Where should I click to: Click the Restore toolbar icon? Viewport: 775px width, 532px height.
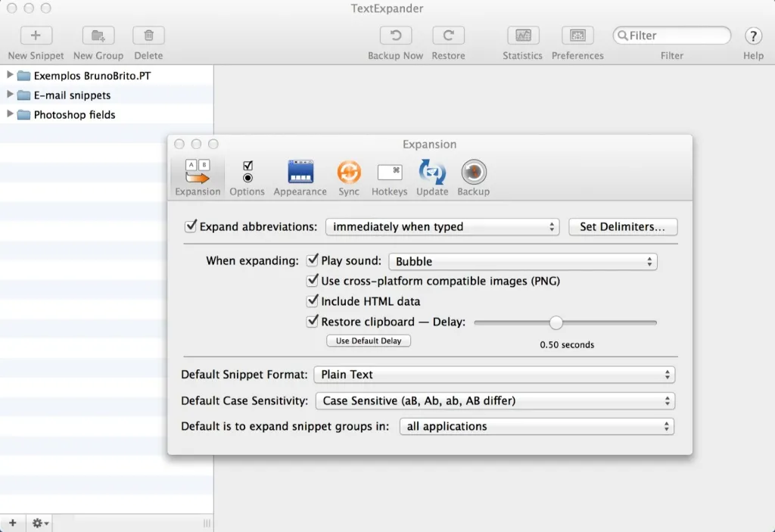coord(448,36)
